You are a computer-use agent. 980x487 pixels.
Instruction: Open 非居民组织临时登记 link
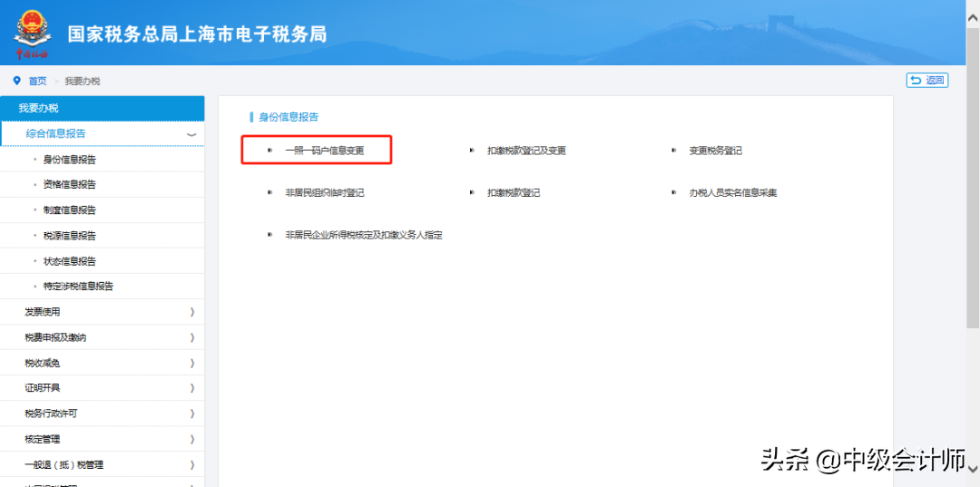[x=324, y=193]
